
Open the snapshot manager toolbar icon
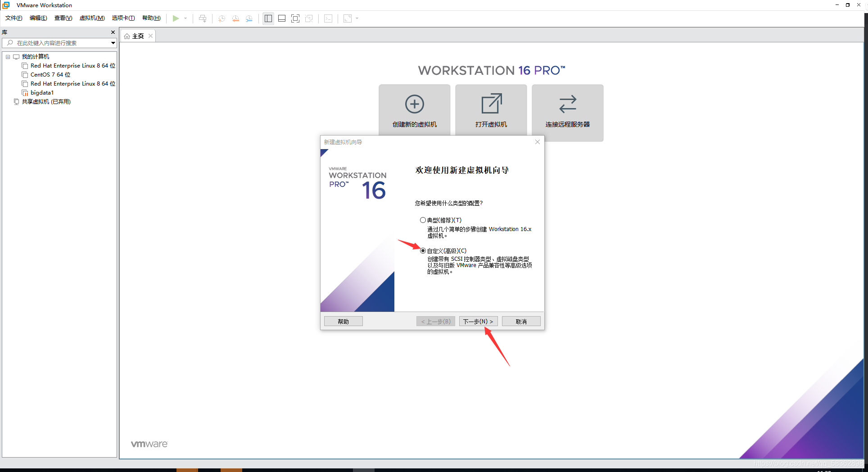249,18
